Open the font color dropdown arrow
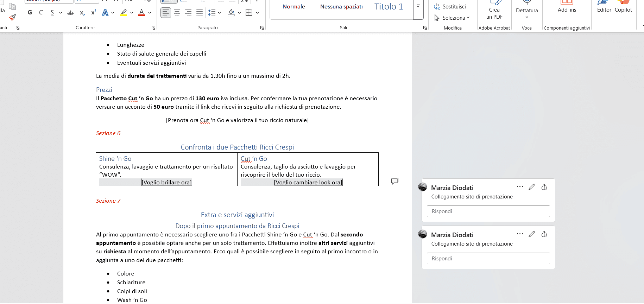Viewport: 644px width, 304px height. tap(150, 13)
